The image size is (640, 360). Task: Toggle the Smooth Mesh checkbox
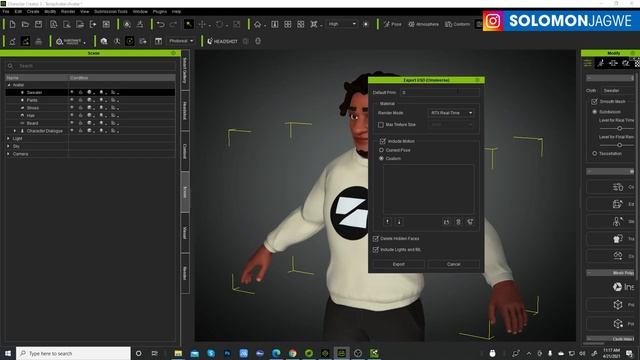coord(594,101)
